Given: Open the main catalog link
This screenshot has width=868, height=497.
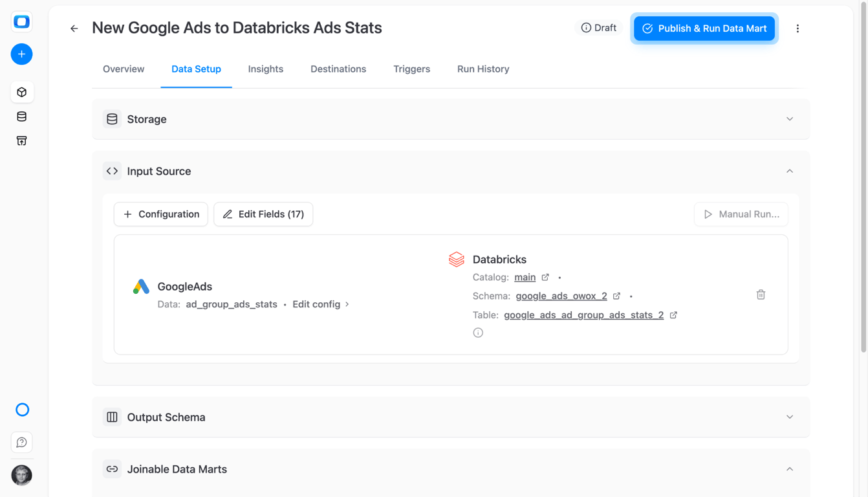Looking at the screenshot, I should coord(525,278).
